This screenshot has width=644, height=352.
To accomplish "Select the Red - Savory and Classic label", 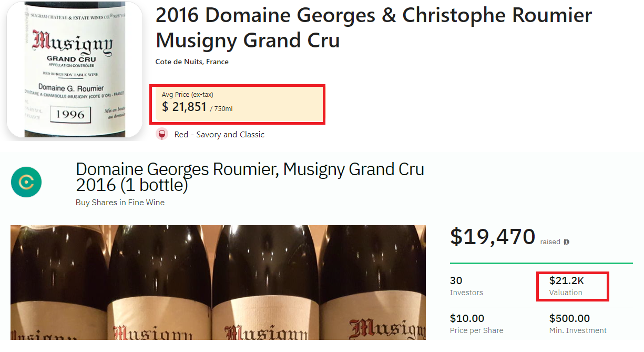I will pyautogui.click(x=218, y=134).
